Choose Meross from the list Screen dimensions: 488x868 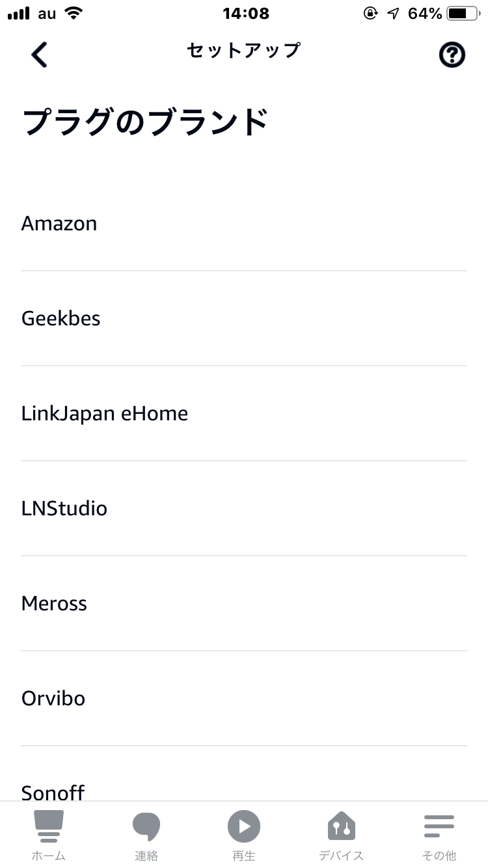point(244,603)
